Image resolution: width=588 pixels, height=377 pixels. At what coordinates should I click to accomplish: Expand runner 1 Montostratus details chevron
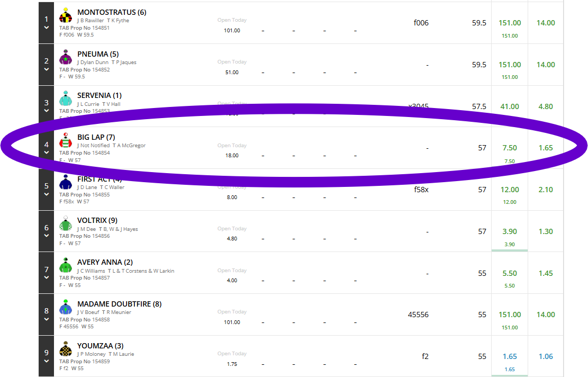[x=47, y=28]
